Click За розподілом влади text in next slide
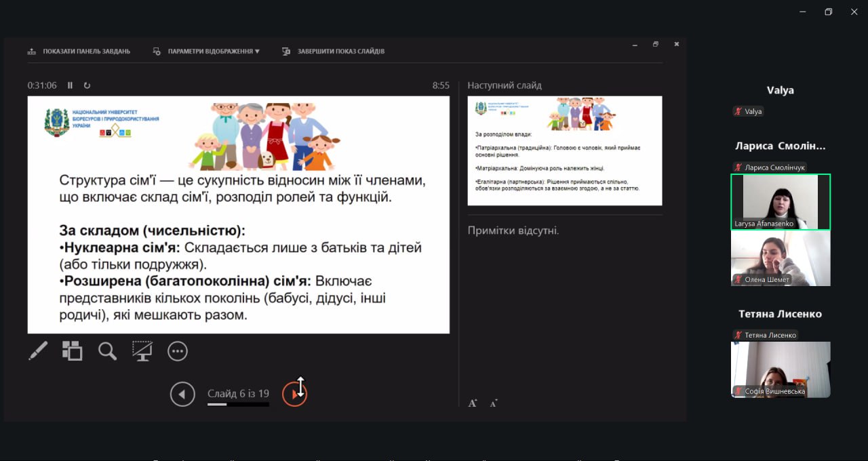The image size is (868, 461). click(504, 134)
